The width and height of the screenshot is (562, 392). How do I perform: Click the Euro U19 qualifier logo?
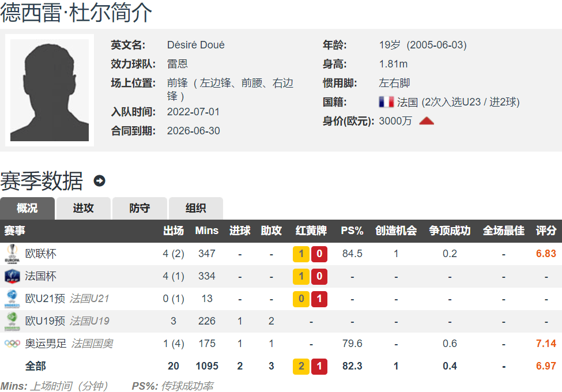click(x=12, y=321)
